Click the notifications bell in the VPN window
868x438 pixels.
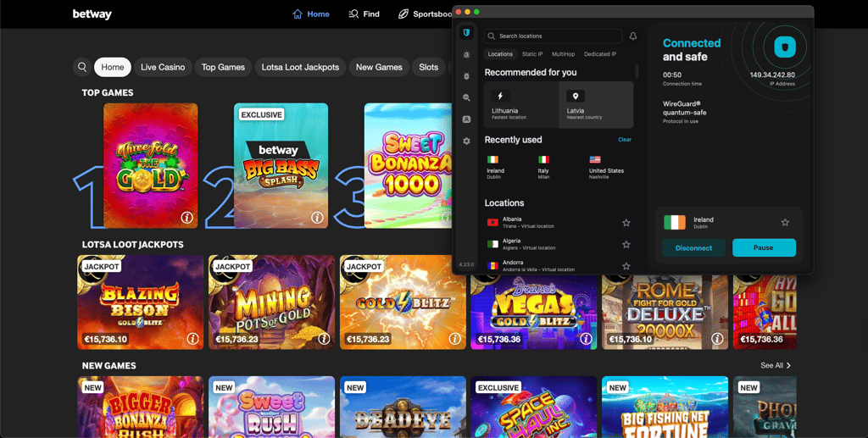coord(632,36)
